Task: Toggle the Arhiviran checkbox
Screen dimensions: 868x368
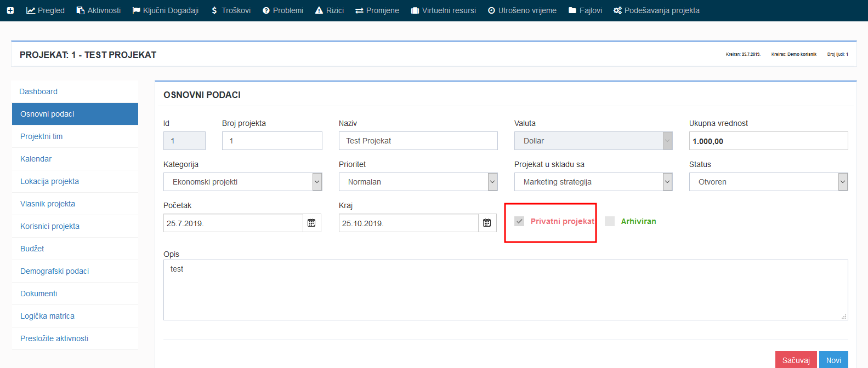Action: [610, 221]
